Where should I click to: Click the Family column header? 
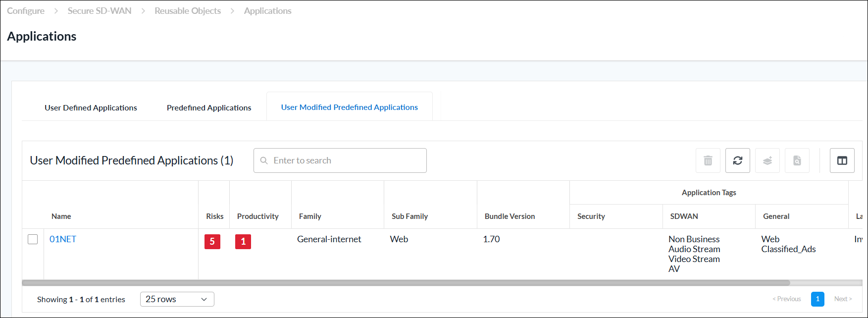[x=310, y=216]
